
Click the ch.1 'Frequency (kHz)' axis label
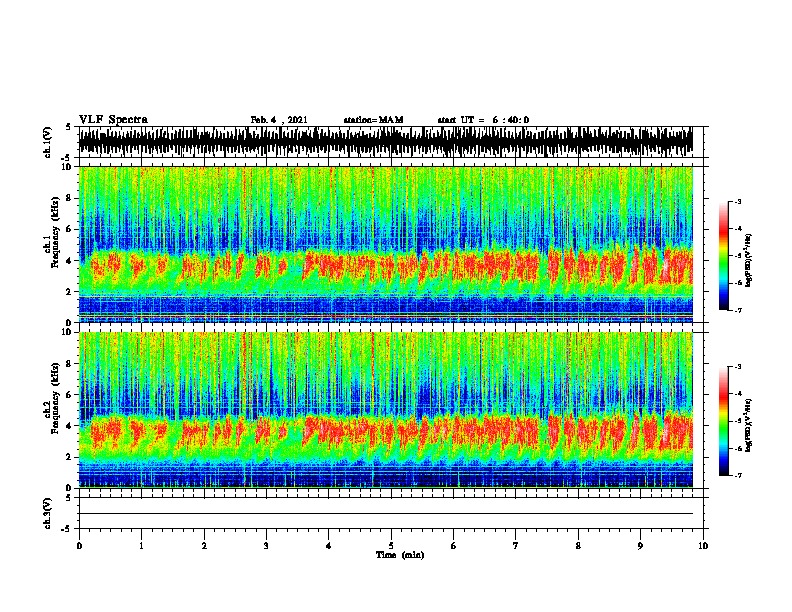pyautogui.click(x=55, y=232)
